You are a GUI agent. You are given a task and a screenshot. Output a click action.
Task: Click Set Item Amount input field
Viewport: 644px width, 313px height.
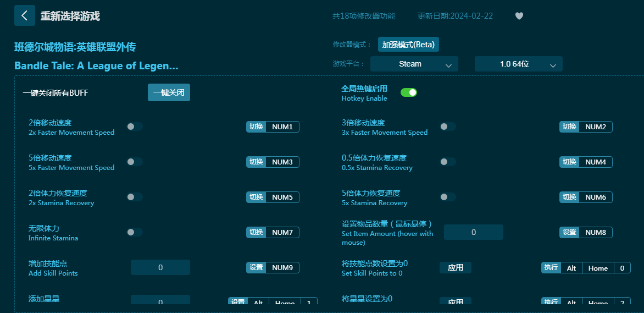473,232
